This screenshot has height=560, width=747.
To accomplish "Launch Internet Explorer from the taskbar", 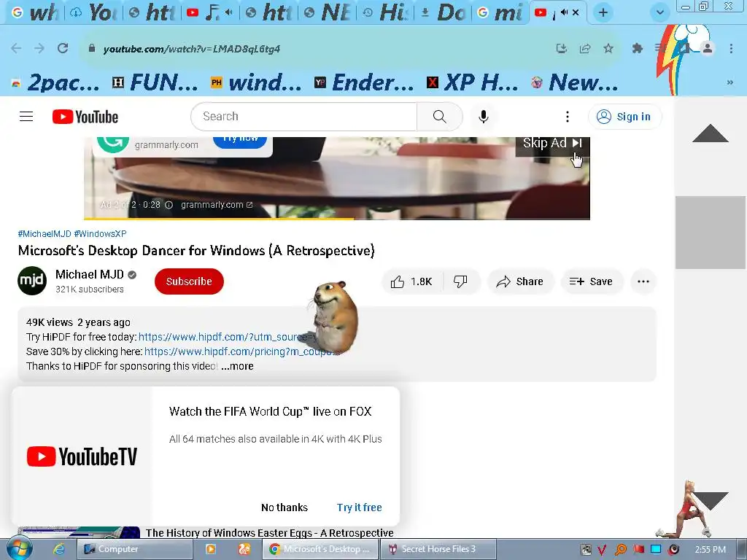I will (59, 549).
